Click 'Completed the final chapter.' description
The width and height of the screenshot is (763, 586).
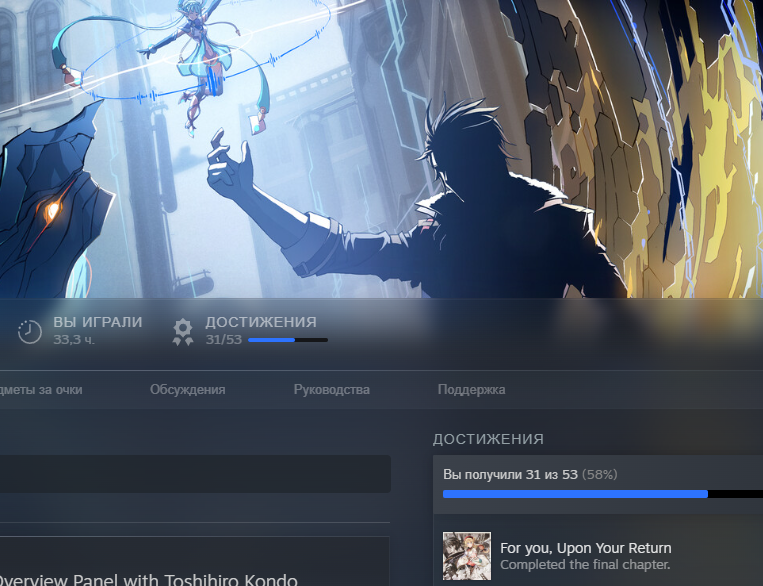(x=585, y=565)
